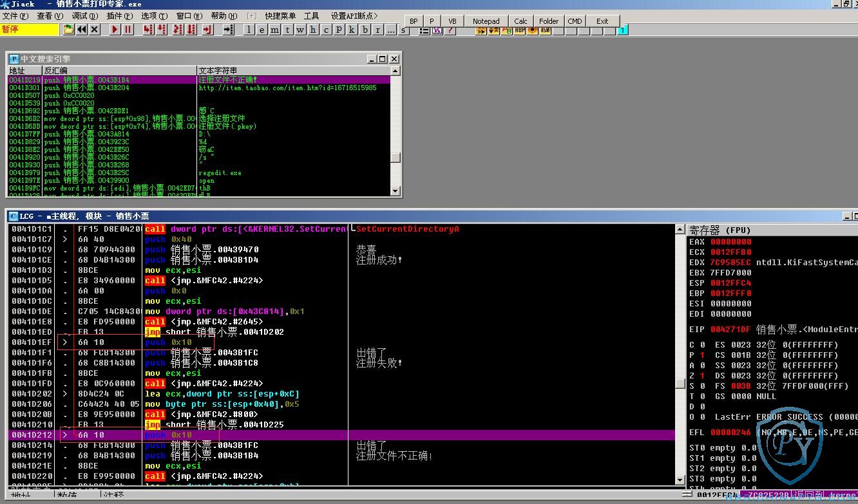Open the 插件(P) menu
858x504 pixels.
(119, 15)
